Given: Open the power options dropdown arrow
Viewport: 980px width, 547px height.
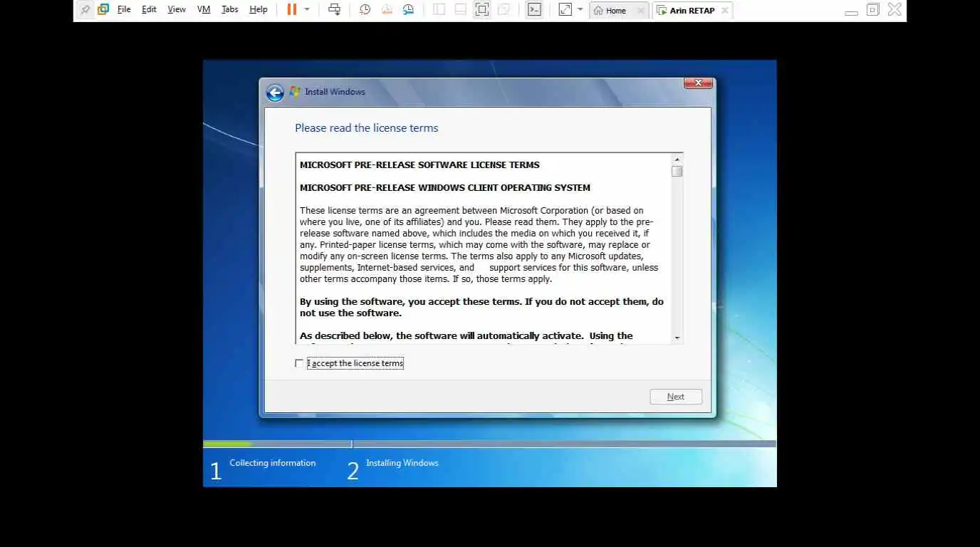Looking at the screenshot, I should click(x=307, y=10).
